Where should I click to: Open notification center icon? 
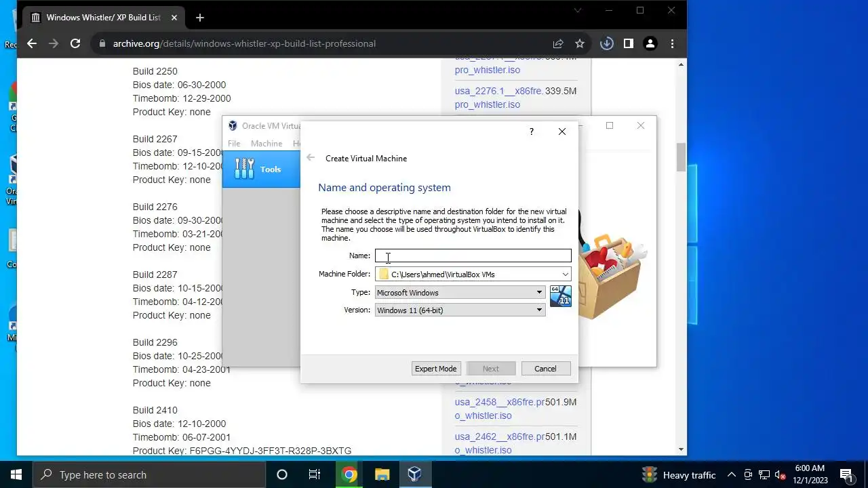tap(846, 474)
